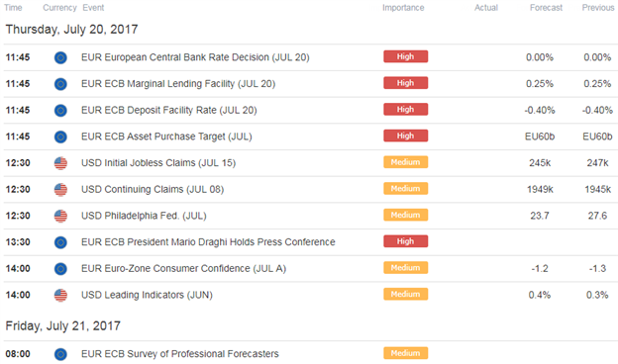The image size is (618, 364).
Task: Select the Forecast column header
Action: [546, 8]
